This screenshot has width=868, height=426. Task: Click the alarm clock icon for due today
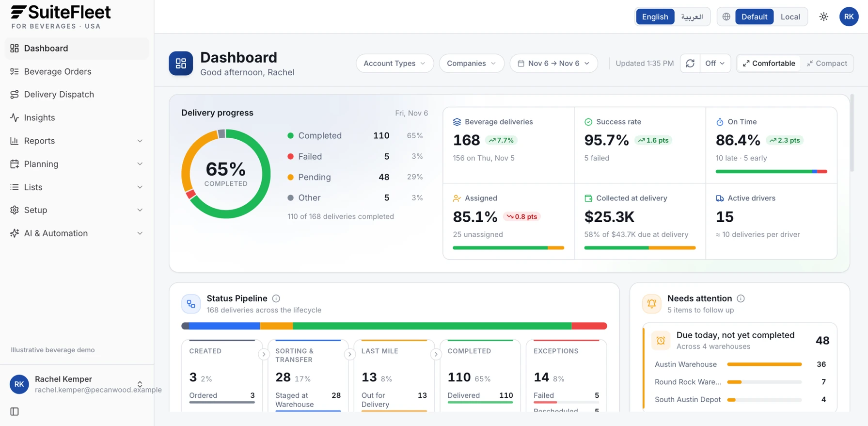click(x=661, y=341)
